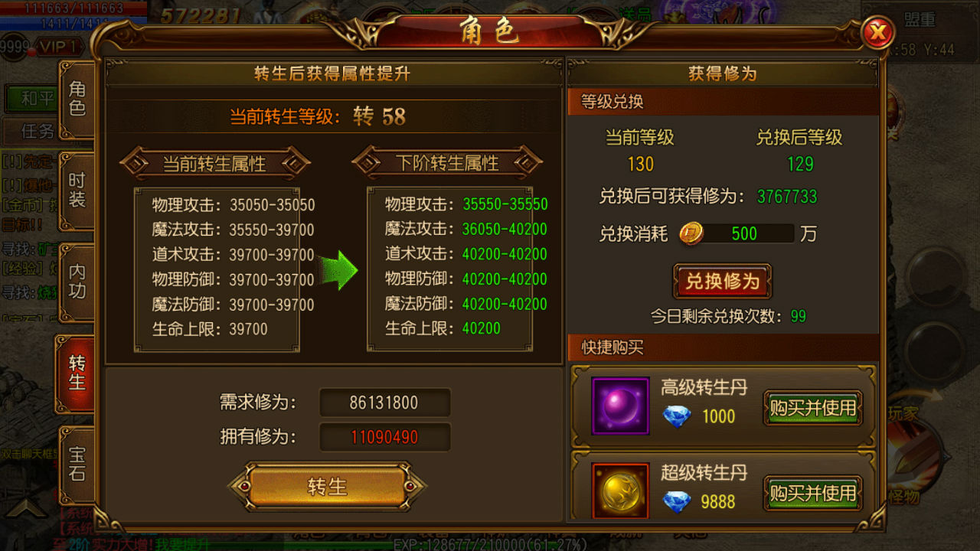Expand the chat panel up arrow

click(28, 507)
